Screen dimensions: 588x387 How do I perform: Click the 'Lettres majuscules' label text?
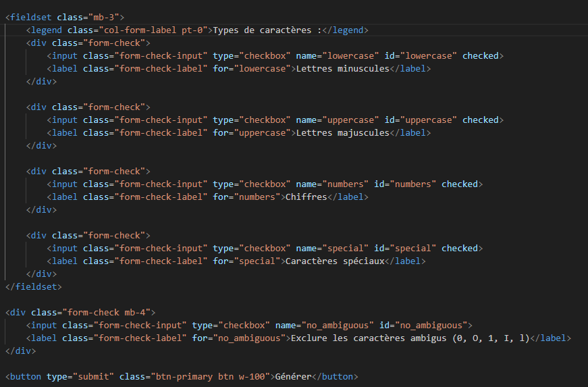point(343,133)
